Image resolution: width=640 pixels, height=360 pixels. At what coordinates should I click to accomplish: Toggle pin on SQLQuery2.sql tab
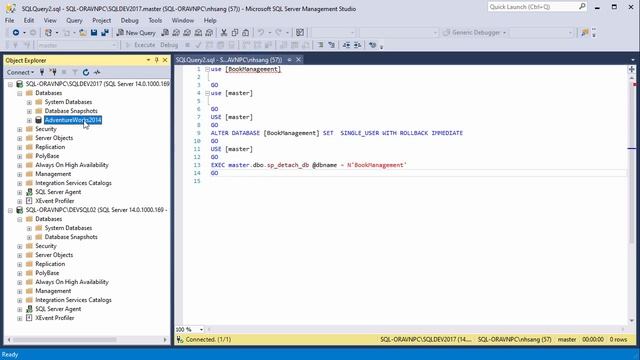coord(289,60)
